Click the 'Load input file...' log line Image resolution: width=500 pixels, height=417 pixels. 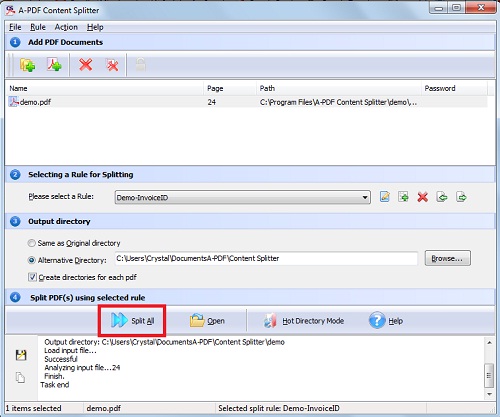(x=70, y=350)
